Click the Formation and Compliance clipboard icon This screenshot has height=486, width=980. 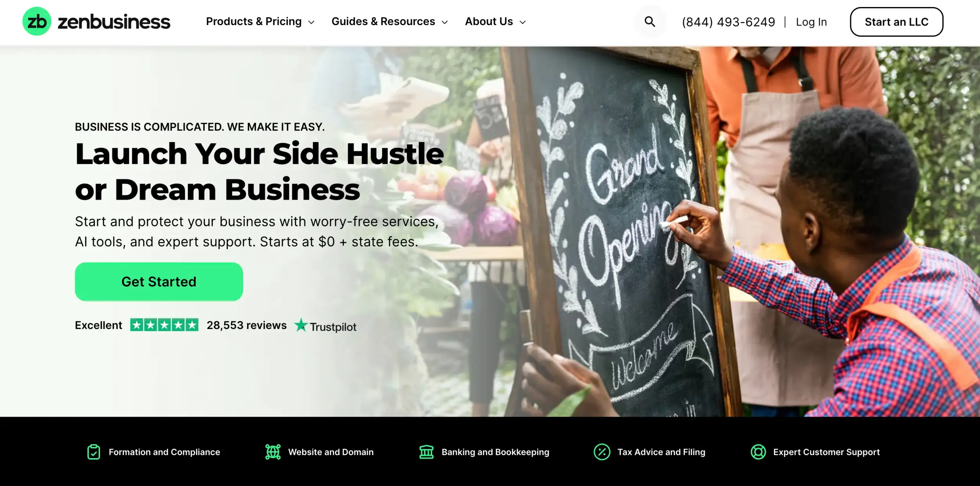[94, 452]
